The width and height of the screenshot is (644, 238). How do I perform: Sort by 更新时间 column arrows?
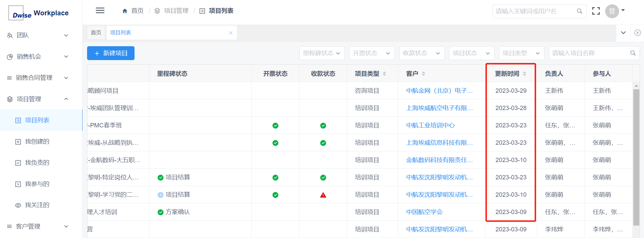[525, 74]
